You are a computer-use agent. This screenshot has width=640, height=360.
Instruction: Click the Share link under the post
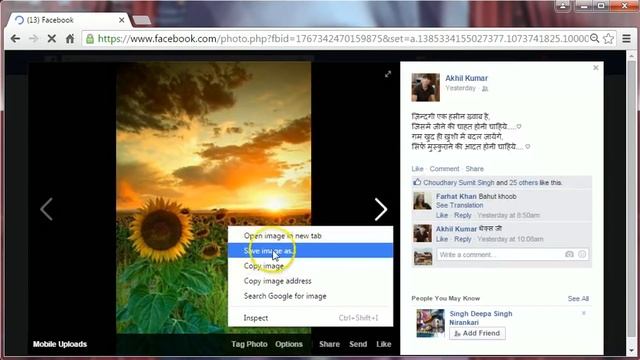(474, 169)
